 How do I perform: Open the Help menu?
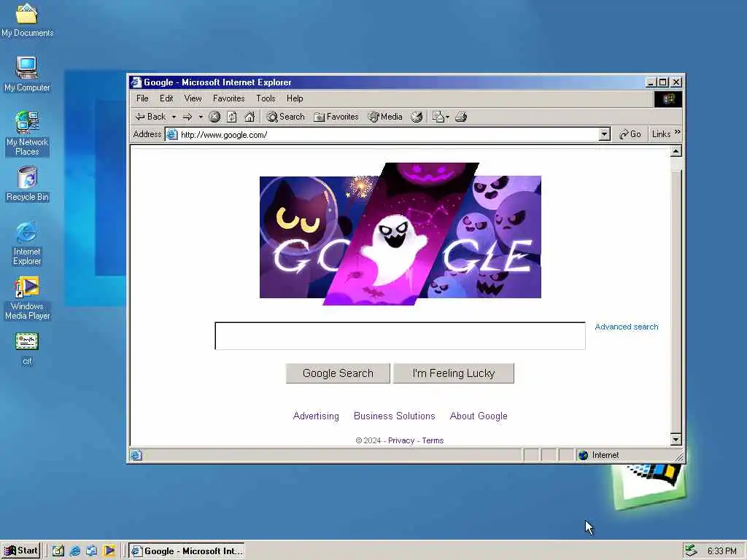pyautogui.click(x=295, y=98)
